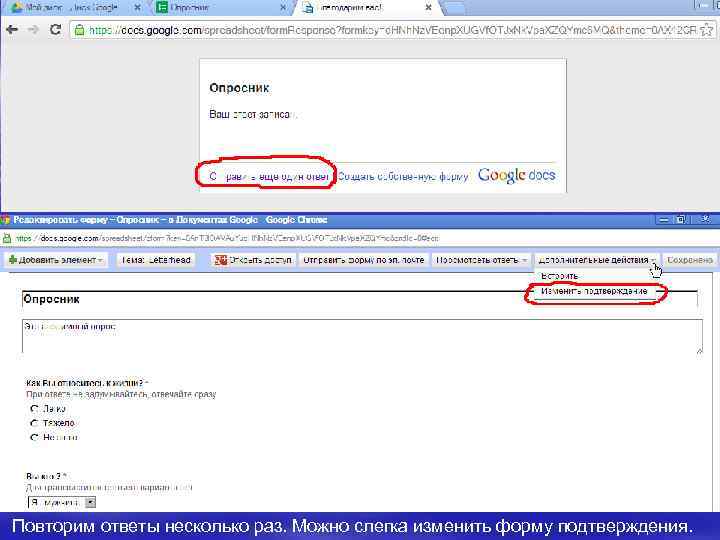720x540 pixels.
Task: Close the Google Drive tab with its X
Action: coord(137,8)
